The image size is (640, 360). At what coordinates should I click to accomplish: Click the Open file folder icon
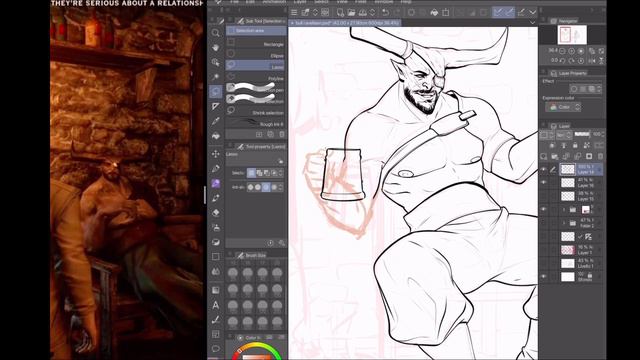point(351,13)
